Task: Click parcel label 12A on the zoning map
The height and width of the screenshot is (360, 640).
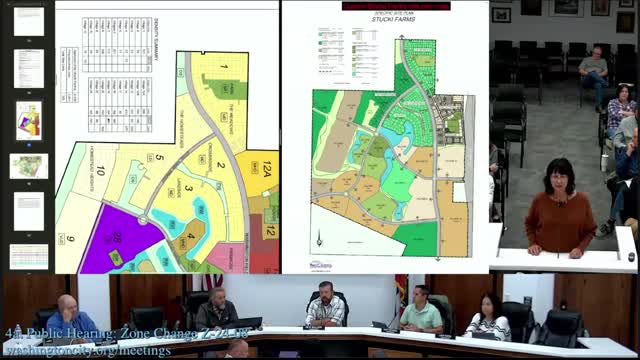Action: click(267, 169)
